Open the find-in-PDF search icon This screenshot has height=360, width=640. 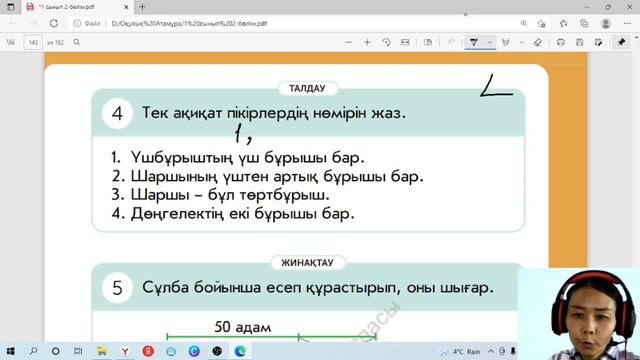pyautogui.click(x=76, y=42)
